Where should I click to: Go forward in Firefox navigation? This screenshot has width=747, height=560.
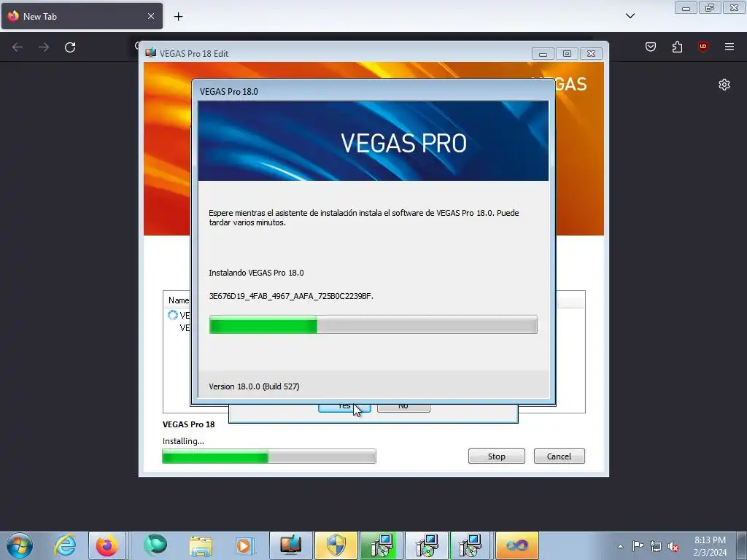(44, 47)
